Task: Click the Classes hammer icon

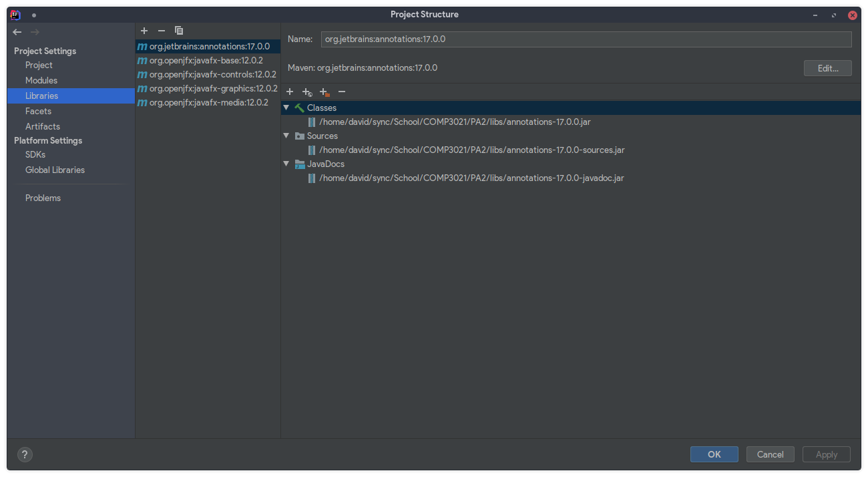Action: click(299, 108)
